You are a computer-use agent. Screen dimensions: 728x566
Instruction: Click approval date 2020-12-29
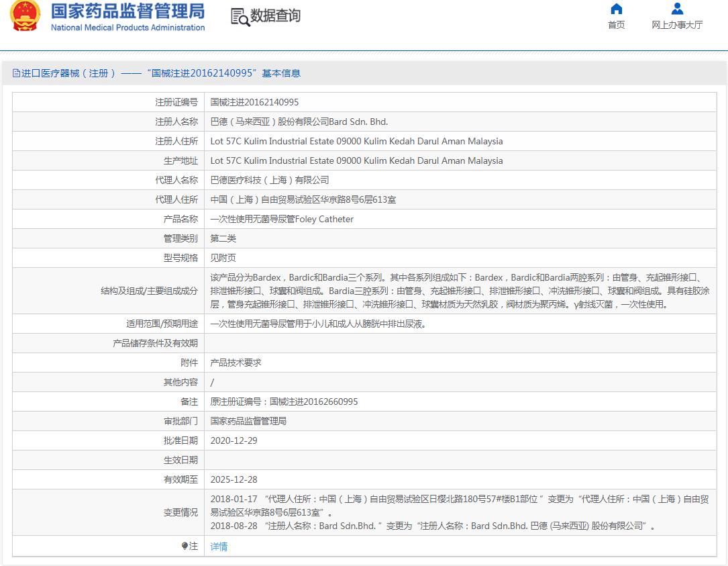233,441
